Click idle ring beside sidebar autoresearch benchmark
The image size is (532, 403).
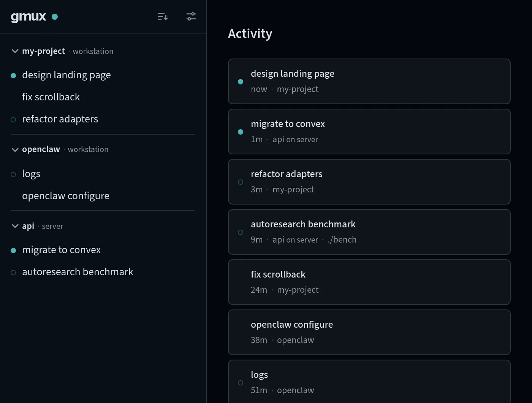click(x=13, y=273)
